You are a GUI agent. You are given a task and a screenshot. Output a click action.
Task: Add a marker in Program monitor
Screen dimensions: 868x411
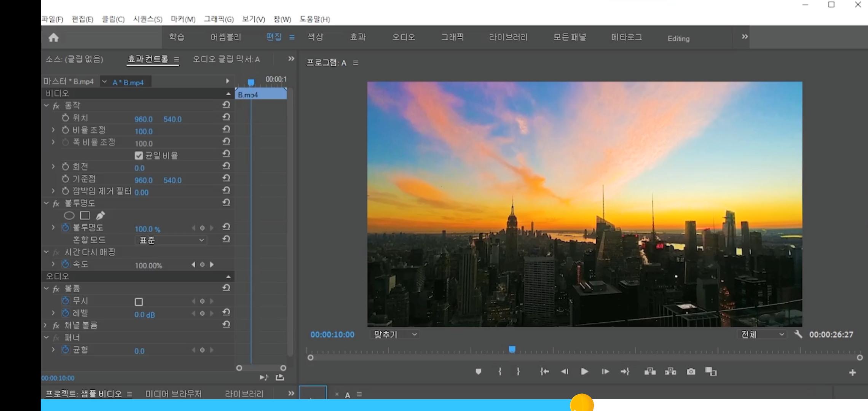[x=478, y=371]
